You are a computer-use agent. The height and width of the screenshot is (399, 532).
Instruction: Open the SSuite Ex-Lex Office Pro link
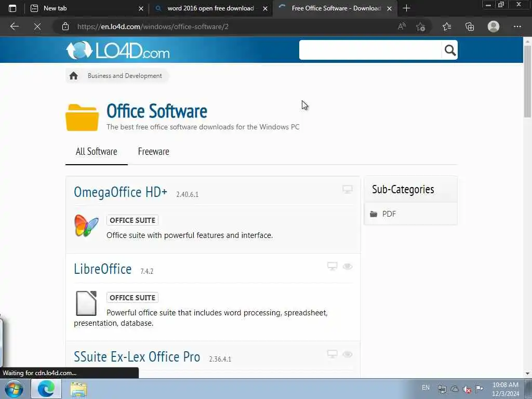click(137, 356)
